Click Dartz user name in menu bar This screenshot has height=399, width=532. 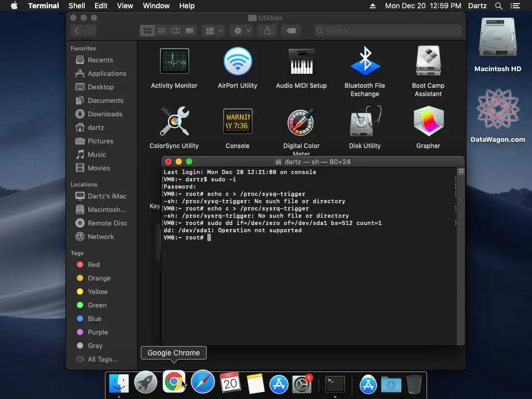point(477,6)
